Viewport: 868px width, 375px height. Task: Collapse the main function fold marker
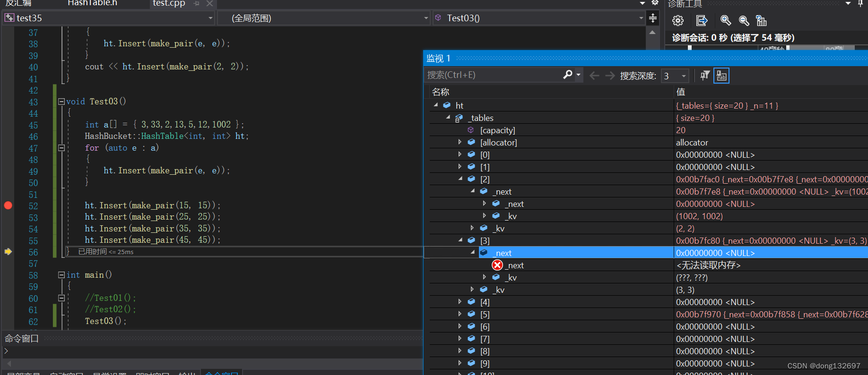point(61,275)
